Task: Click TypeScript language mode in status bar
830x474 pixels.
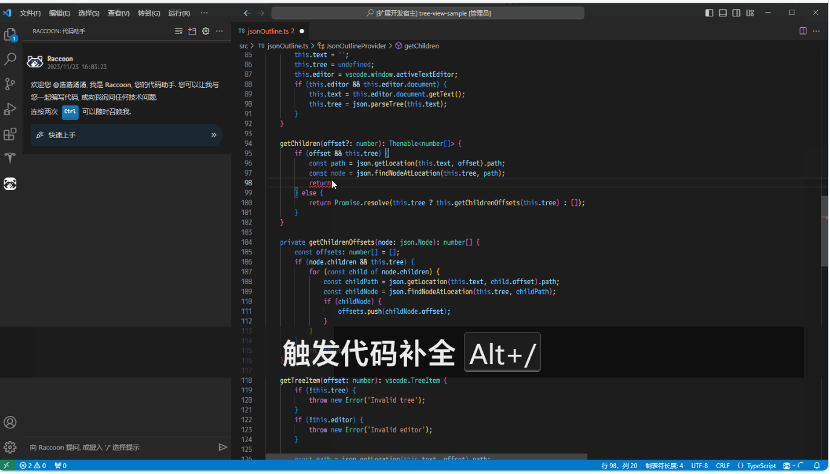Action: point(761,466)
